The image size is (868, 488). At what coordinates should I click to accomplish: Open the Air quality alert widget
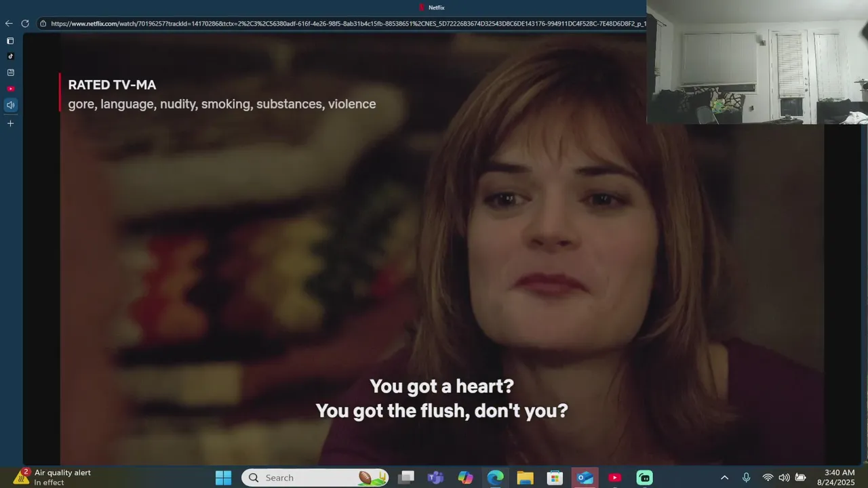[x=52, y=477]
